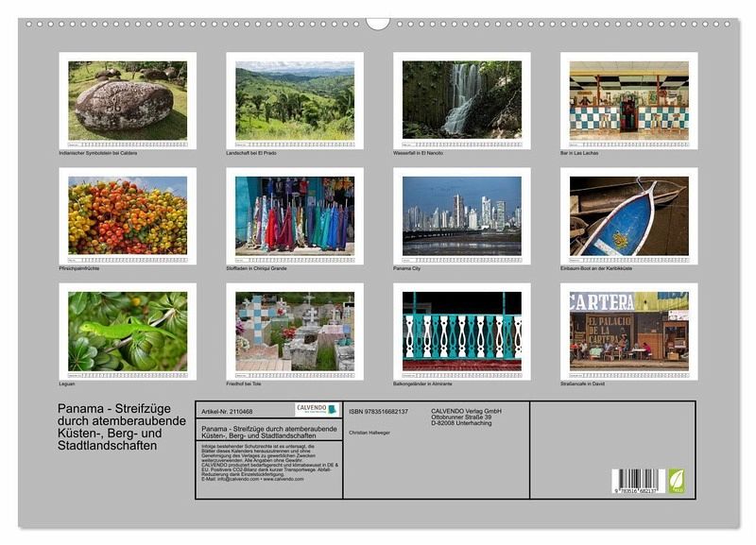756x545 pixels.
Task: Click caption 'Panama City'
Action: click(406, 268)
